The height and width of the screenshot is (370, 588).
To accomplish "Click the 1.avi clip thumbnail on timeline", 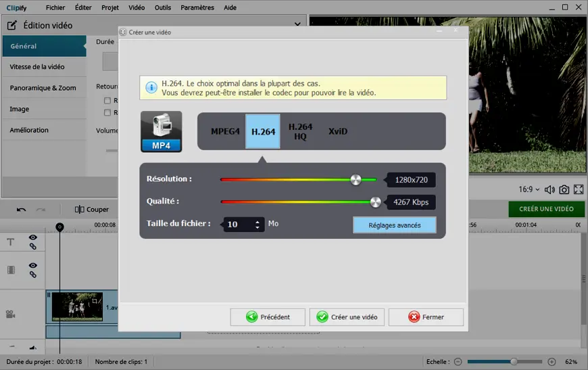I will pos(77,306).
